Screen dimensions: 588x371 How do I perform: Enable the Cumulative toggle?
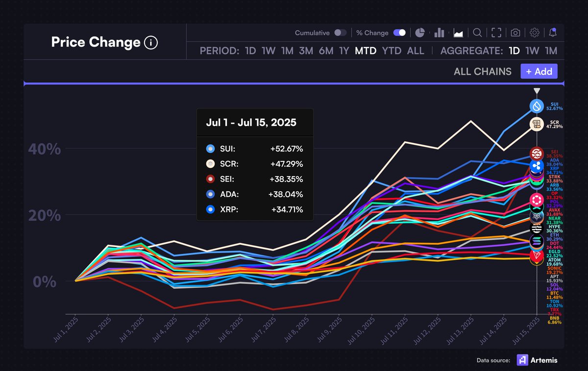pyautogui.click(x=340, y=33)
